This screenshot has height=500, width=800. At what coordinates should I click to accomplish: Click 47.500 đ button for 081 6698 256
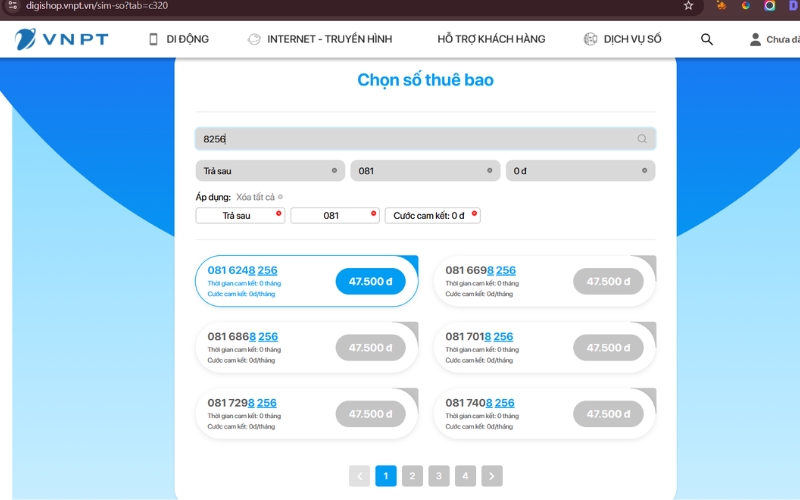pyautogui.click(x=608, y=281)
